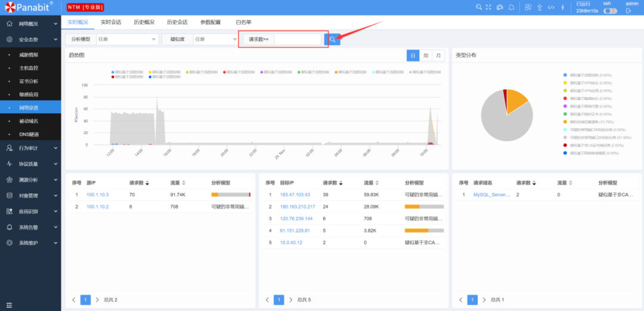Open source IP 100.1.10.3 link

click(x=98, y=195)
